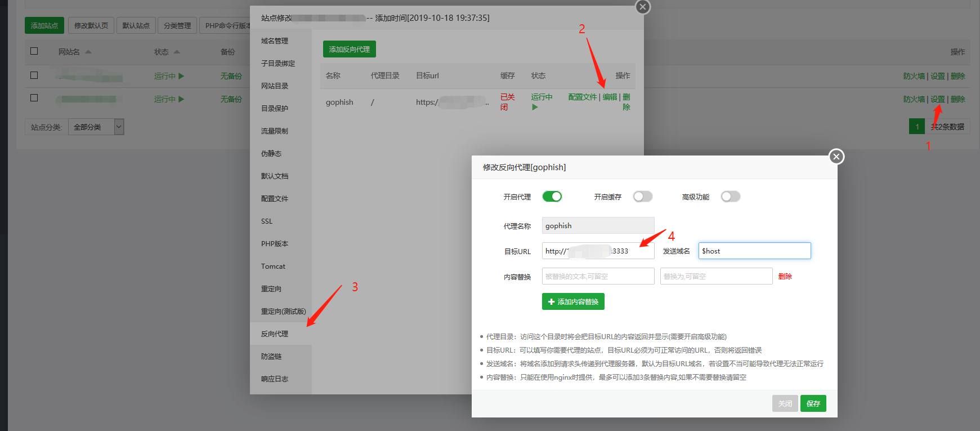The height and width of the screenshot is (431, 980).
Task: Click 编辑 link in gophish proxy row
Action: pyautogui.click(x=610, y=97)
